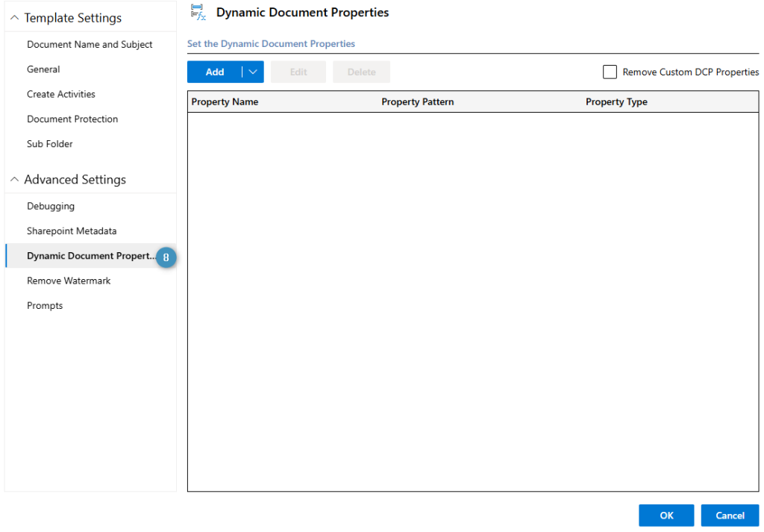Open Document Protection settings

click(72, 119)
